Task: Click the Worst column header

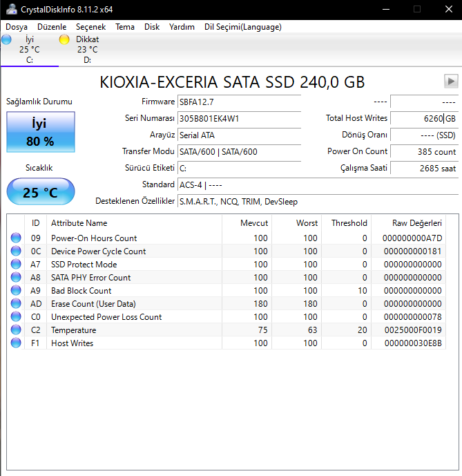Action: (296, 223)
